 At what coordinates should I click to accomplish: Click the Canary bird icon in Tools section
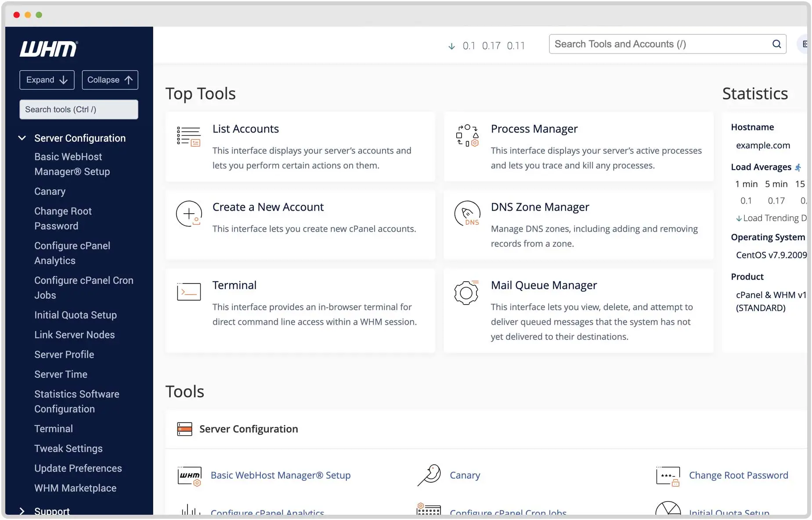click(x=428, y=475)
